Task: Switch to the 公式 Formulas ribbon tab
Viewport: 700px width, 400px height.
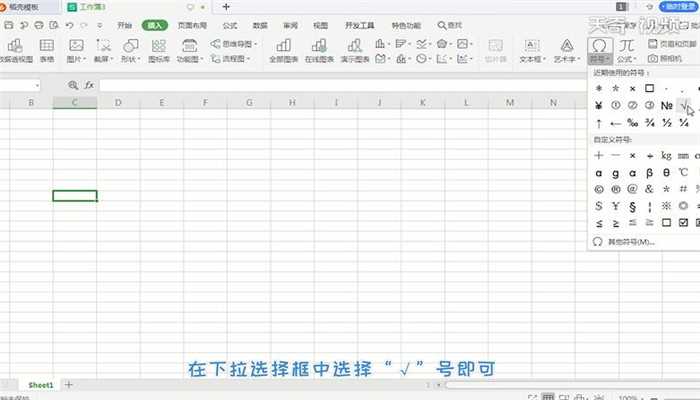Action: (x=229, y=25)
